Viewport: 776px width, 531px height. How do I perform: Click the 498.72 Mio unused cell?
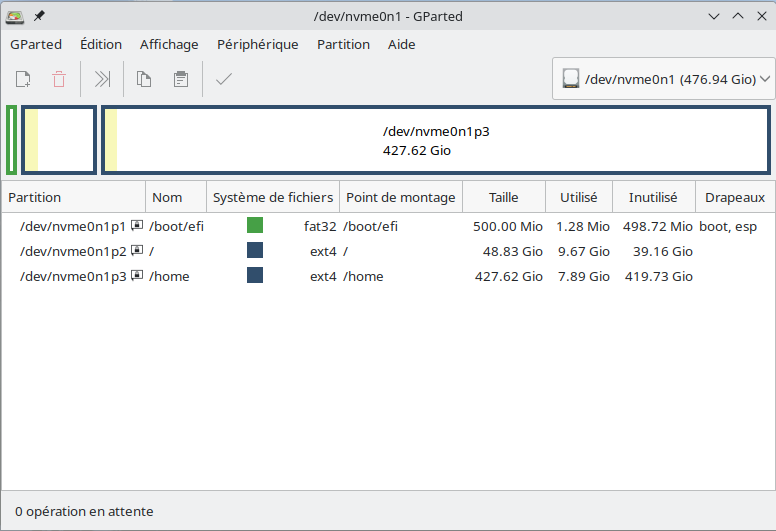[658, 226]
